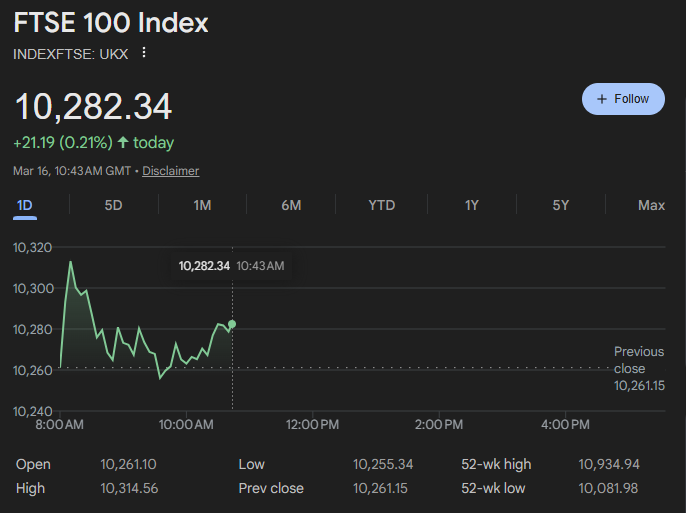686x513 pixels.
Task: Click the Follow button
Action: point(623,99)
